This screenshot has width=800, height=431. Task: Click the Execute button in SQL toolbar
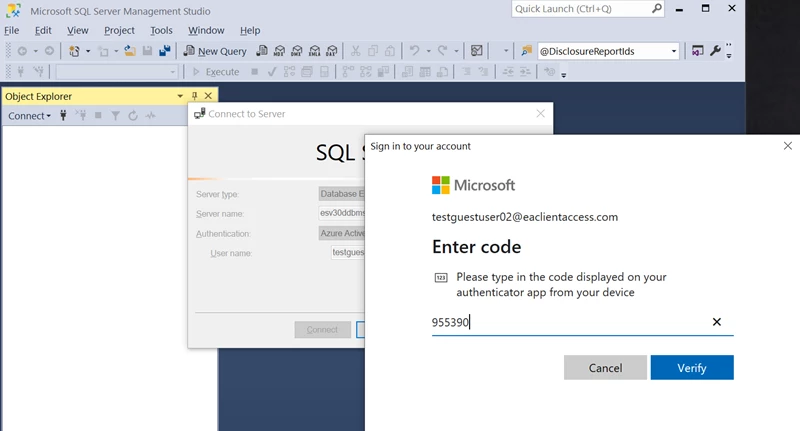[x=216, y=72]
